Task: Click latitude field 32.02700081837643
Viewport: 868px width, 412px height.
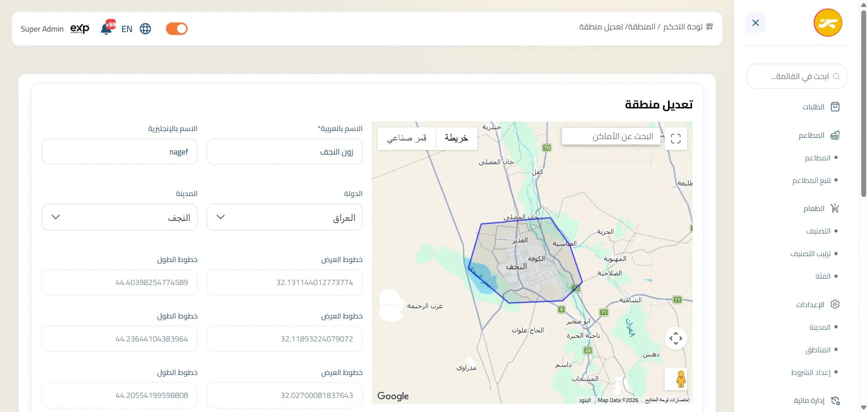Action: (x=284, y=395)
